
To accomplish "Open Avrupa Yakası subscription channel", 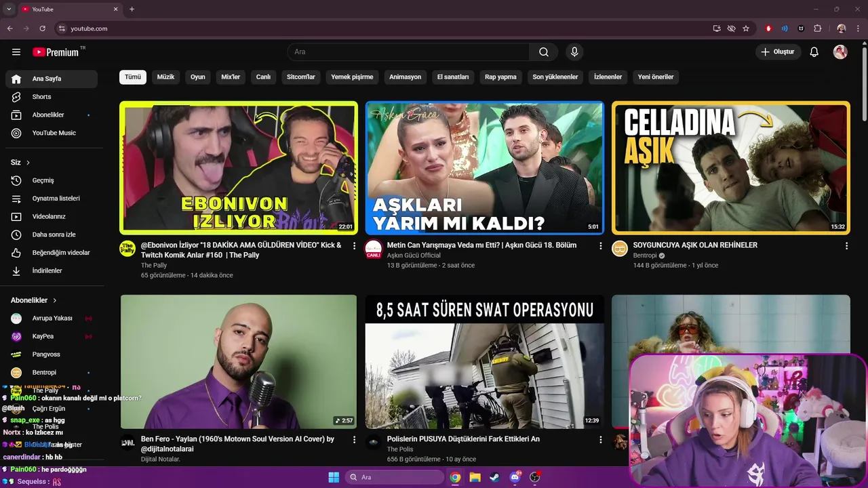I will (x=52, y=319).
